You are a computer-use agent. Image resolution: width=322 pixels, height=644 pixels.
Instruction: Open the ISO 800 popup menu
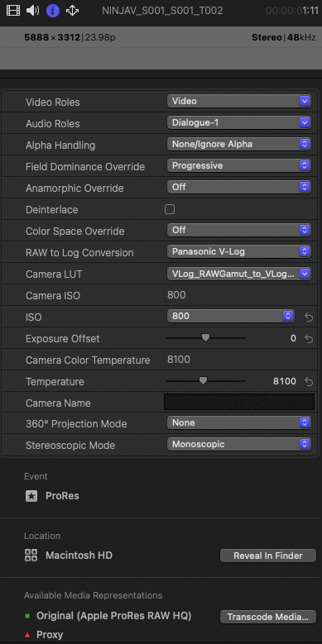pyautogui.click(x=231, y=316)
